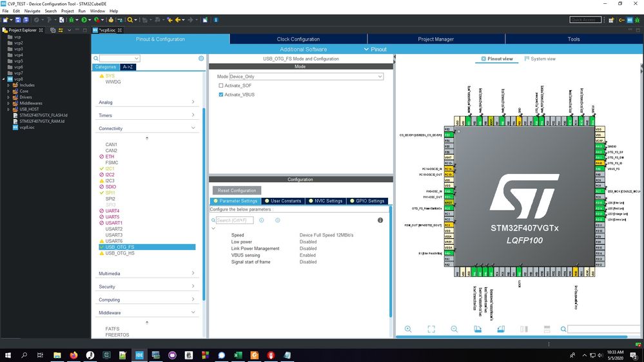Toggle Link with Editor in Project Explorer
Image resolution: width=644 pixels, height=362 pixels.
click(61, 30)
